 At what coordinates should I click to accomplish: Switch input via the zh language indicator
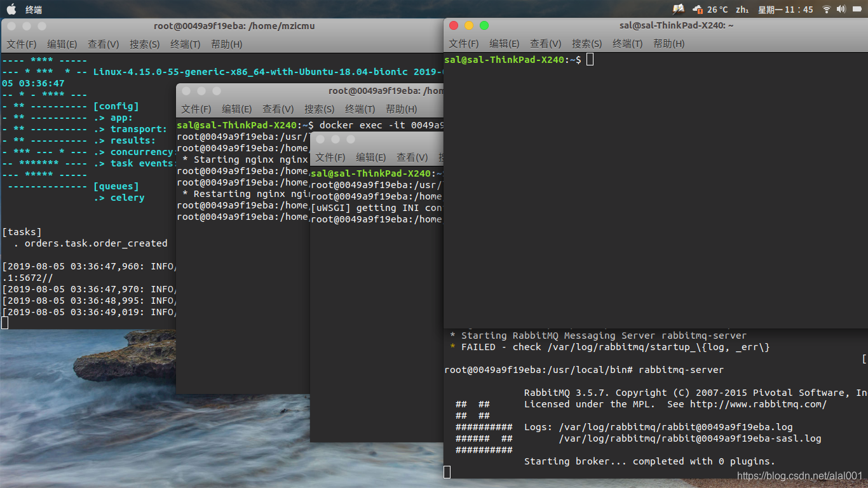[742, 10]
